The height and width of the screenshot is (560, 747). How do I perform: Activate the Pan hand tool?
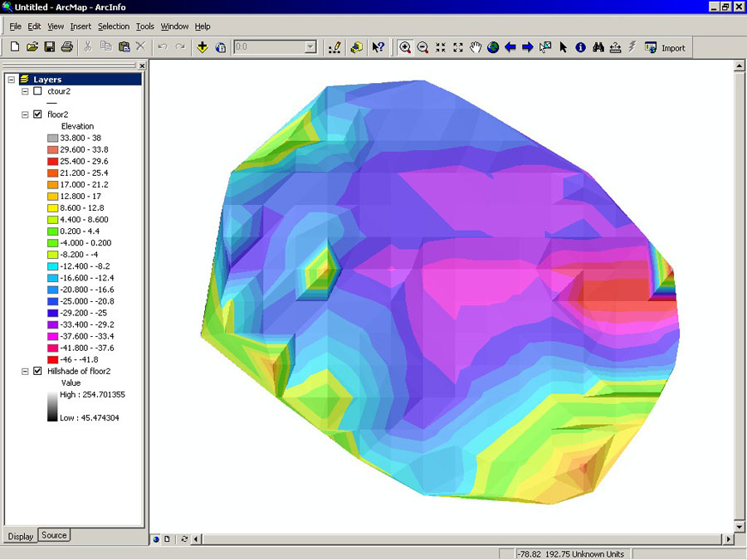pos(476,47)
